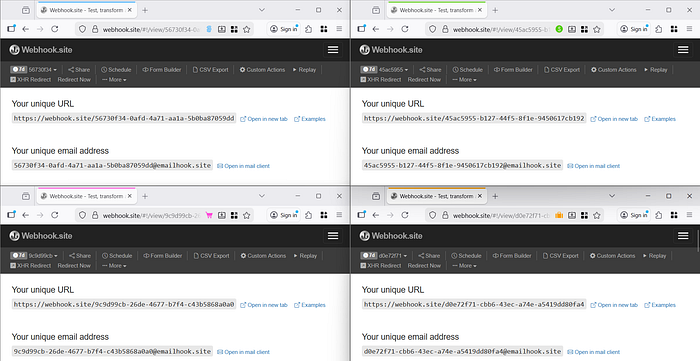Open Firefox View in the 45ac5955 window
Viewport: 700px width, 361px height.
point(376,10)
